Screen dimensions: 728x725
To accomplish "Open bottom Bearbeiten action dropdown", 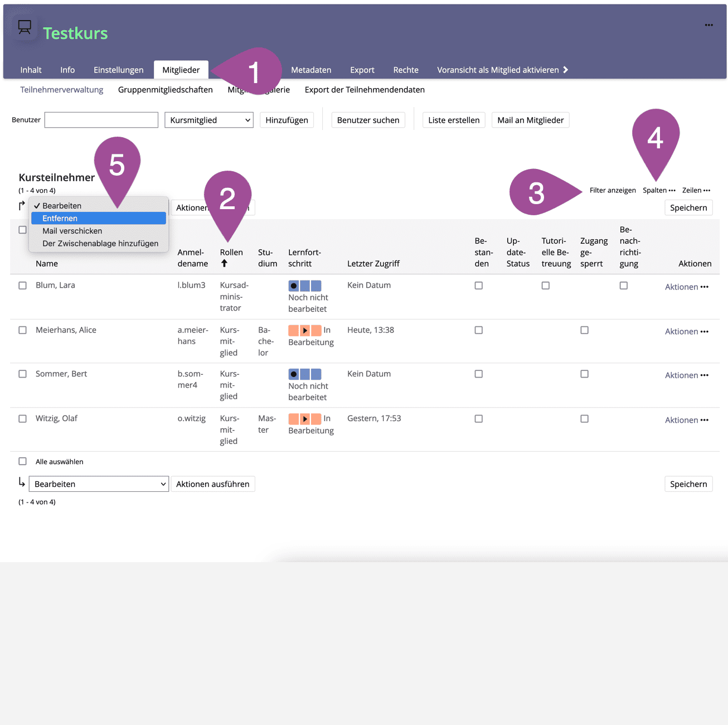I will tap(99, 484).
